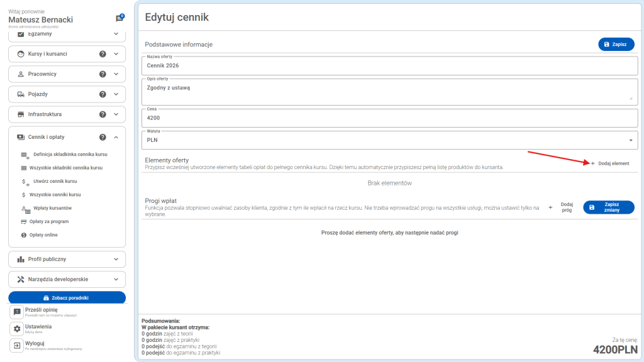The image size is (644, 362).
Task: Click help icon next to Kursy i kursanci
Action: pyautogui.click(x=103, y=54)
